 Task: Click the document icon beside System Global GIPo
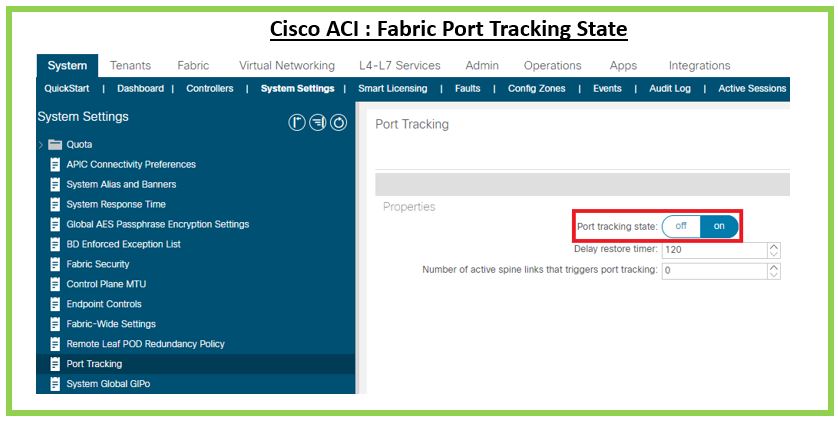tap(55, 384)
